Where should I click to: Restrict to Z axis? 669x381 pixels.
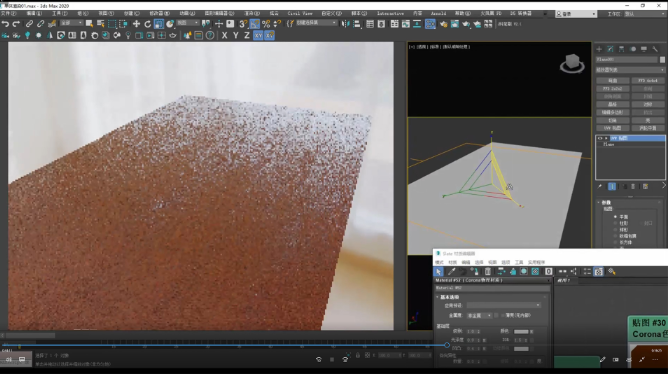point(247,36)
